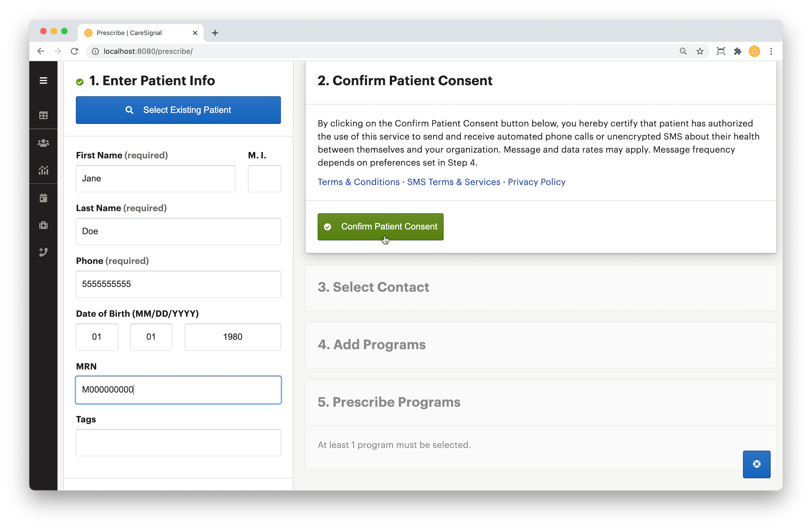
Task: Click Select Existing Patient button
Action: tap(178, 110)
